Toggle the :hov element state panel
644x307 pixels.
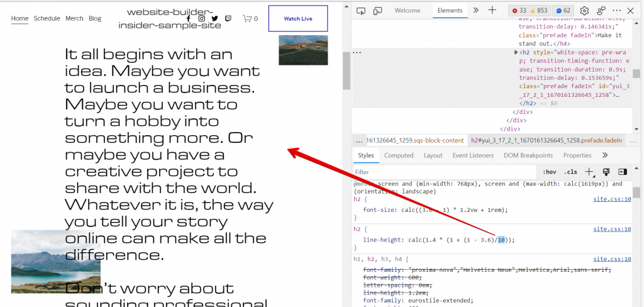click(x=549, y=172)
